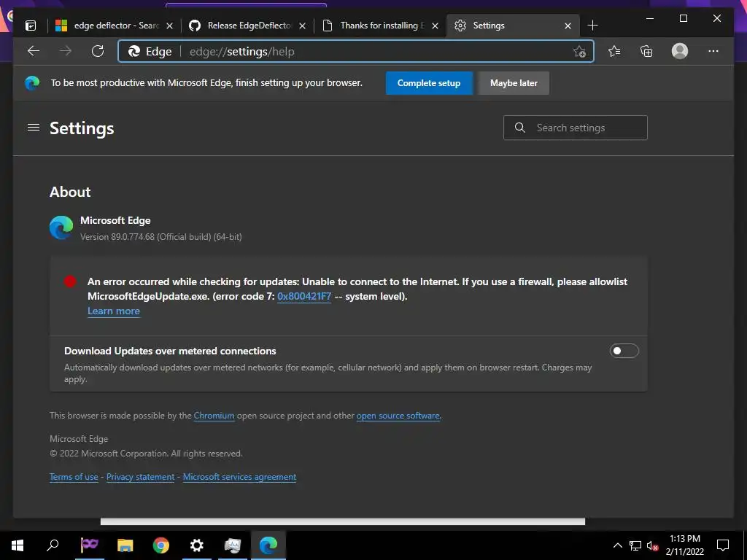This screenshot has width=747, height=560.
Task: Click the Edge icon in taskbar
Action: [268, 545]
